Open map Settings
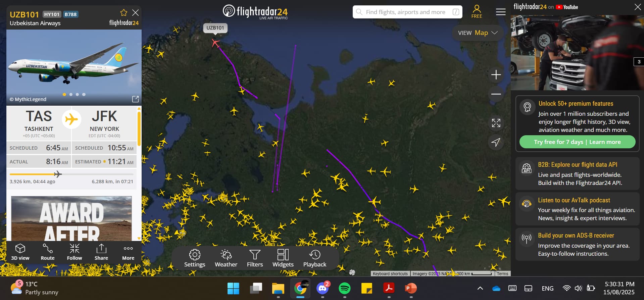This screenshot has width=644, height=300. [x=195, y=258]
